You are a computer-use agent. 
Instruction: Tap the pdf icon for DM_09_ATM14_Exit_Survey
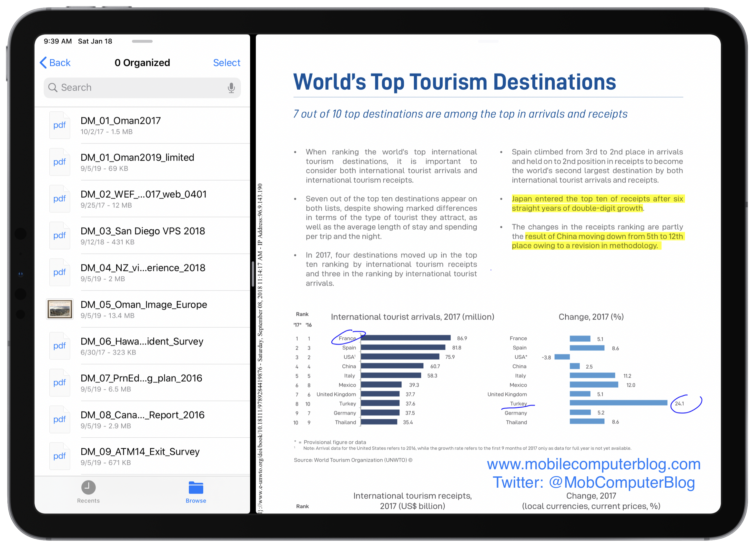(60, 456)
